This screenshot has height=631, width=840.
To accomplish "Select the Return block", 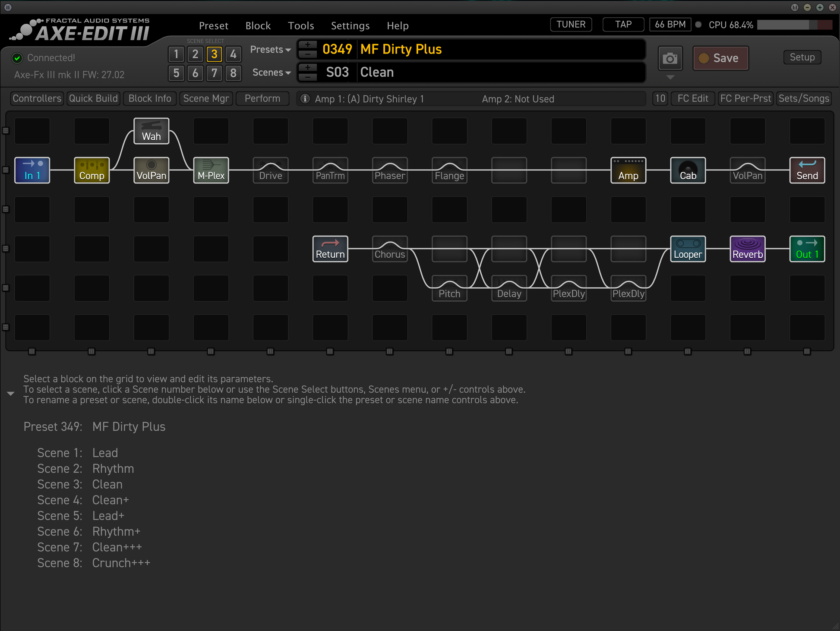I will pyautogui.click(x=330, y=249).
